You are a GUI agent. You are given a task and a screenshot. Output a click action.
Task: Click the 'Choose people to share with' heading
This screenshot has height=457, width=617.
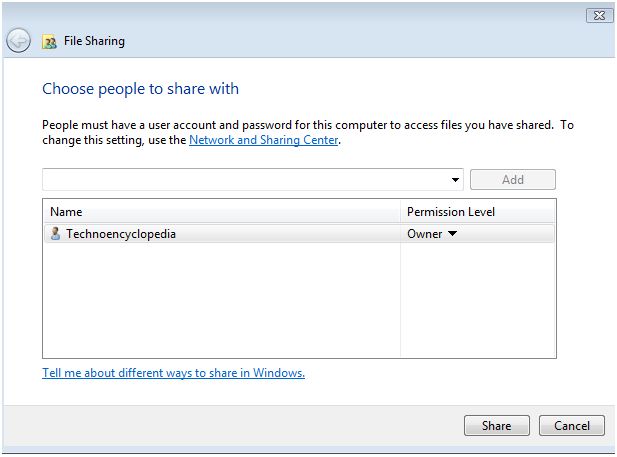[x=140, y=89]
